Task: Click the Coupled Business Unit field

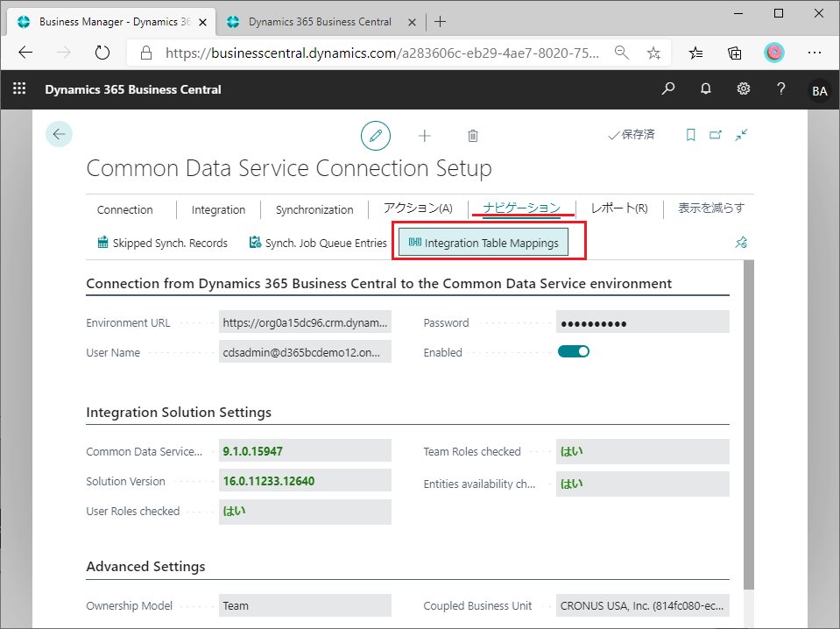Action: (642, 605)
